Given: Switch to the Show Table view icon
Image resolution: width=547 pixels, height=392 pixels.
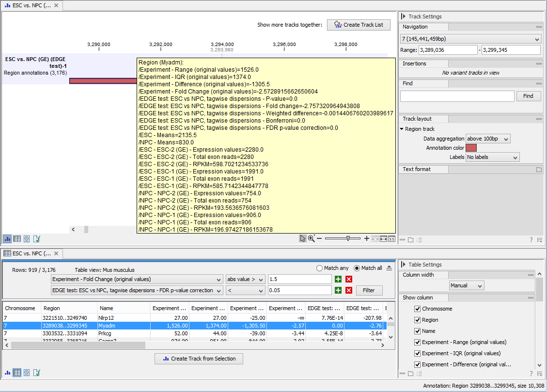Looking at the screenshot, I should tap(17, 238).
